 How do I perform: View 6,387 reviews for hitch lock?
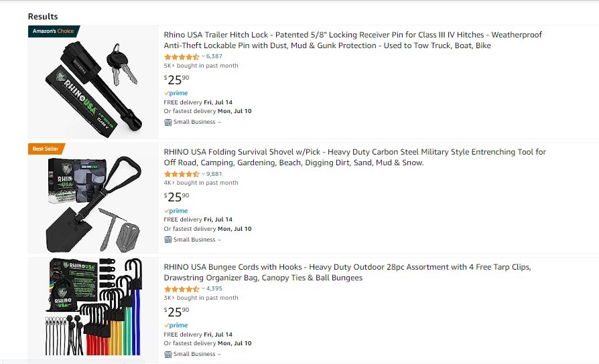pyautogui.click(x=214, y=56)
